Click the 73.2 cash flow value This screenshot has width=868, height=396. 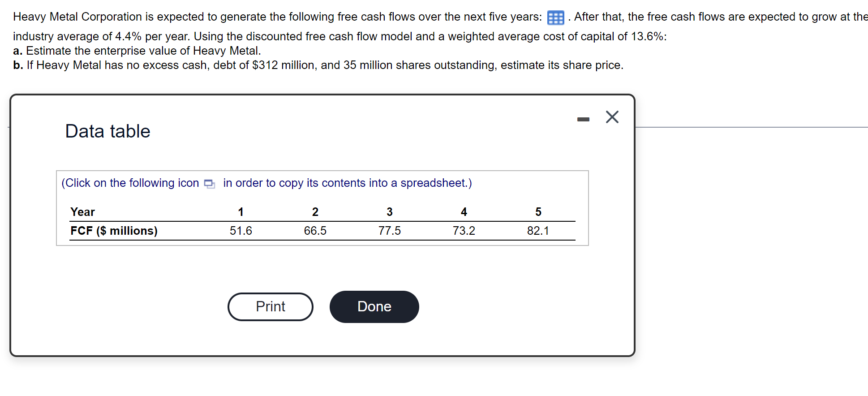point(464,231)
